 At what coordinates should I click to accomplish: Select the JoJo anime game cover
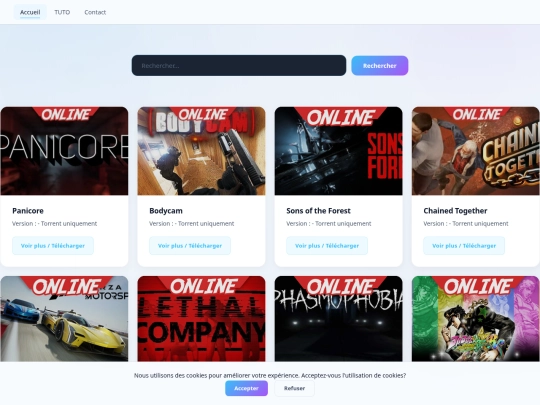point(476,319)
